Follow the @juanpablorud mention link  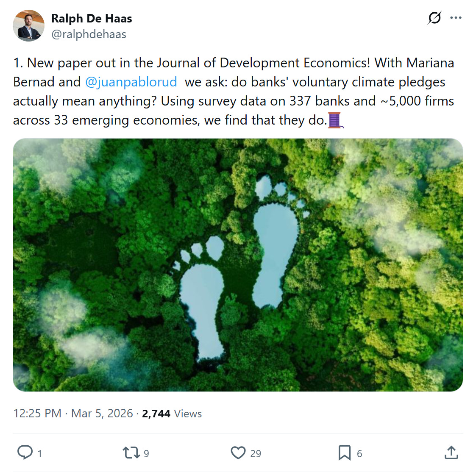(x=131, y=82)
